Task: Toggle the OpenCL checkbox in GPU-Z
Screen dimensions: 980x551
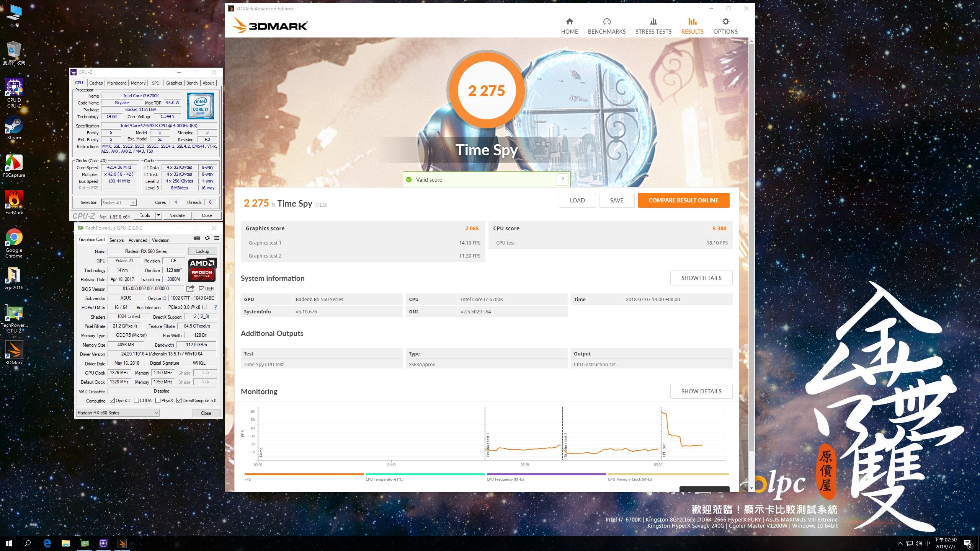Action: [112, 401]
